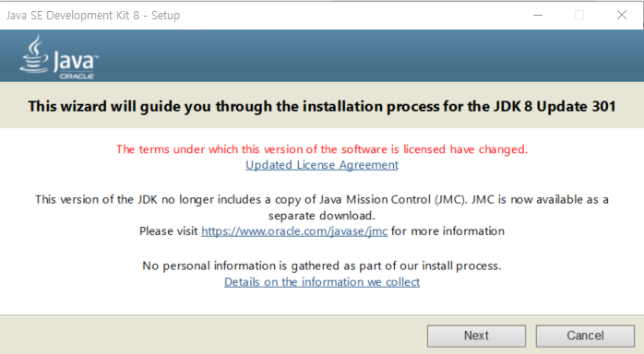
Task: Click the 'No personal information is gathered' text
Action: 322,265
